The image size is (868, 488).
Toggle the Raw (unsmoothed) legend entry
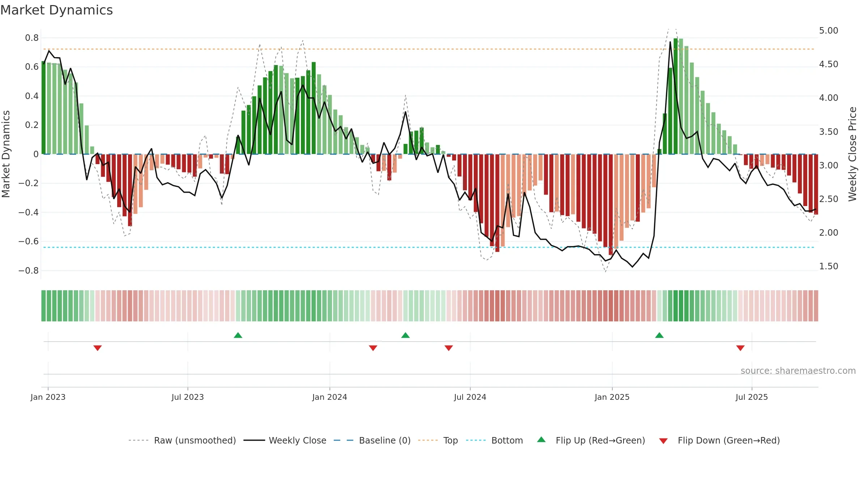(182, 440)
